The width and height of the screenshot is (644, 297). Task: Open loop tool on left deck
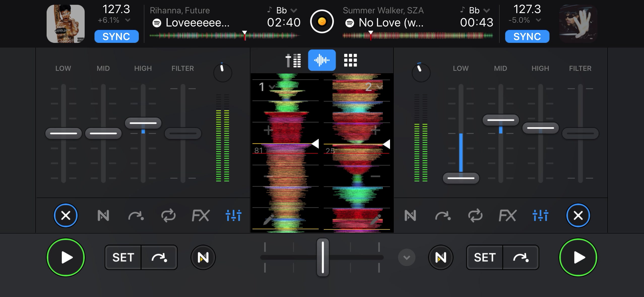[168, 215]
